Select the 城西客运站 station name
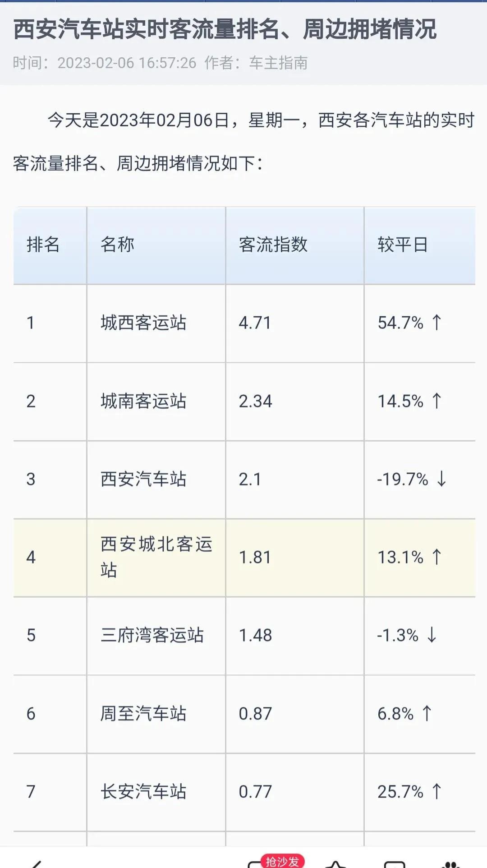Viewport: 487px width, 868px height. [143, 323]
